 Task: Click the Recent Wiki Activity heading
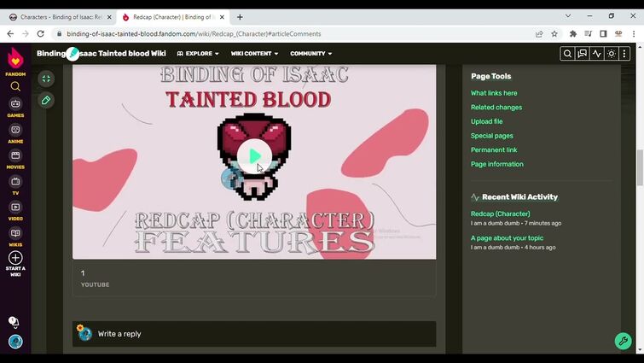pos(519,197)
